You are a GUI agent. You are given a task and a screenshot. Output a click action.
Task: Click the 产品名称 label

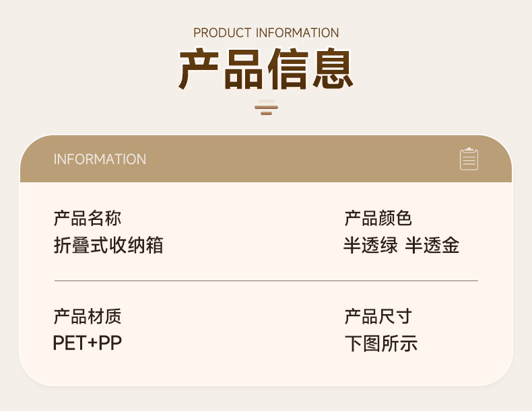click(x=88, y=218)
